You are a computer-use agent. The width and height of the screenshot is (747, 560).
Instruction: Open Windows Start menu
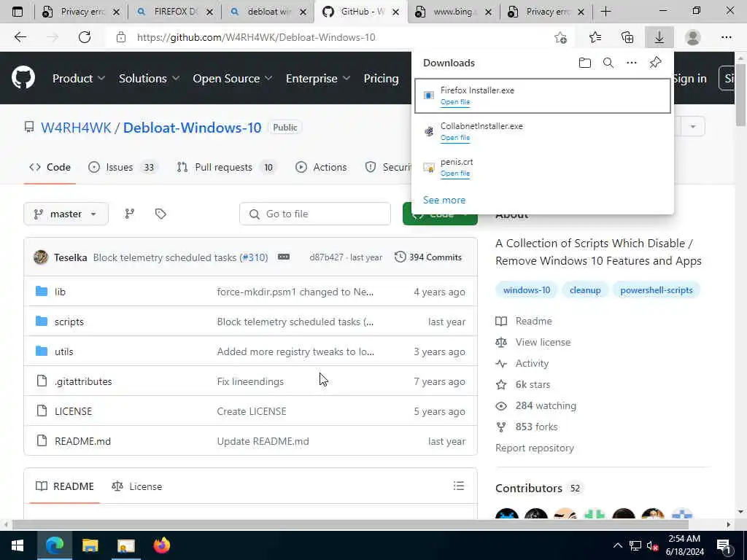(18, 545)
